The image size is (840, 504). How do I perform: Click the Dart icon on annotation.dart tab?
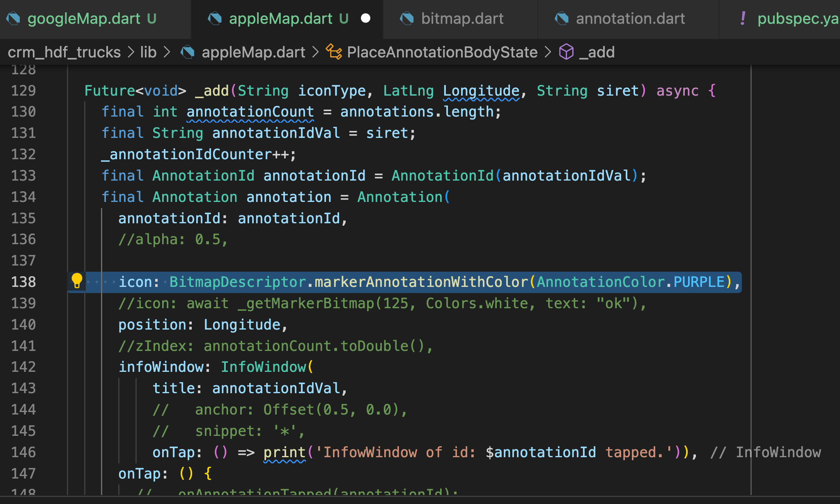click(562, 18)
